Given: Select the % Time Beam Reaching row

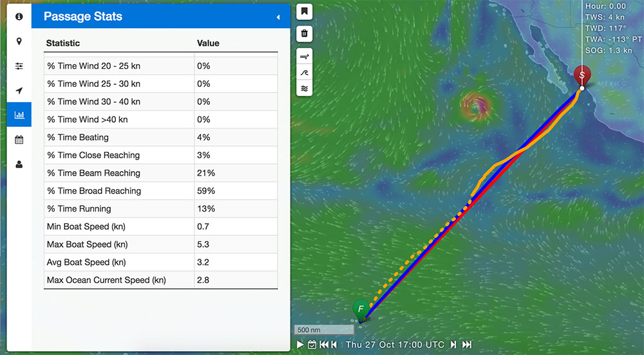Looking at the screenshot, I should click(x=160, y=173).
